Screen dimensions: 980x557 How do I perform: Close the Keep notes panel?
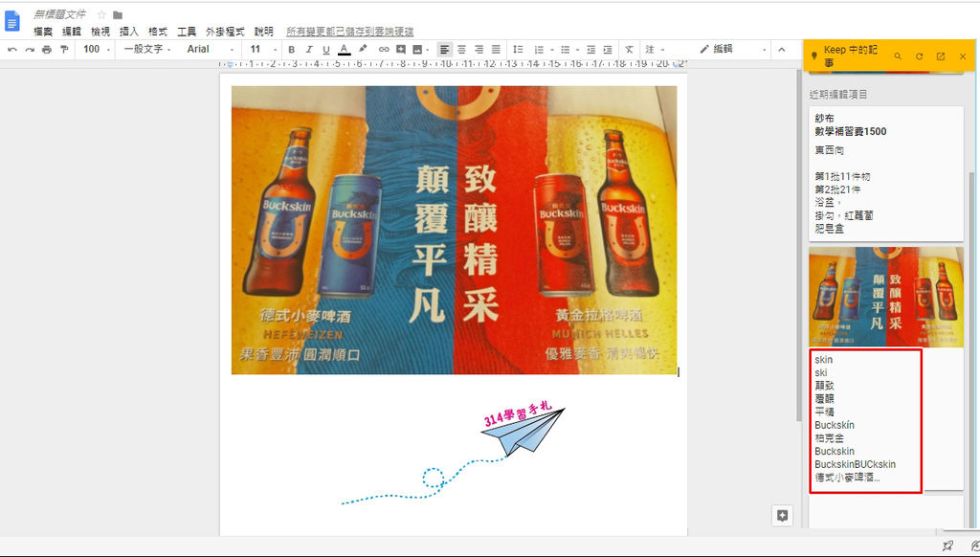[963, 56]
